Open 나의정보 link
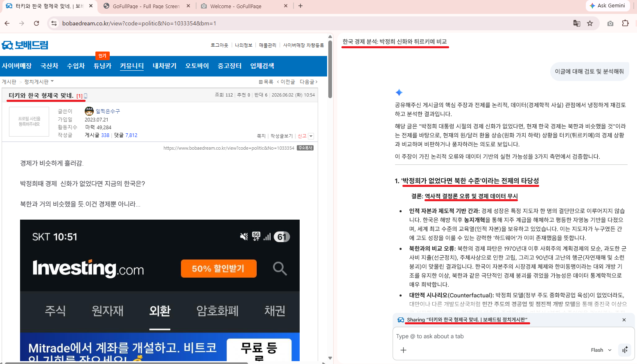The height and width of the screenshot is (364, 637). [244, 45]
